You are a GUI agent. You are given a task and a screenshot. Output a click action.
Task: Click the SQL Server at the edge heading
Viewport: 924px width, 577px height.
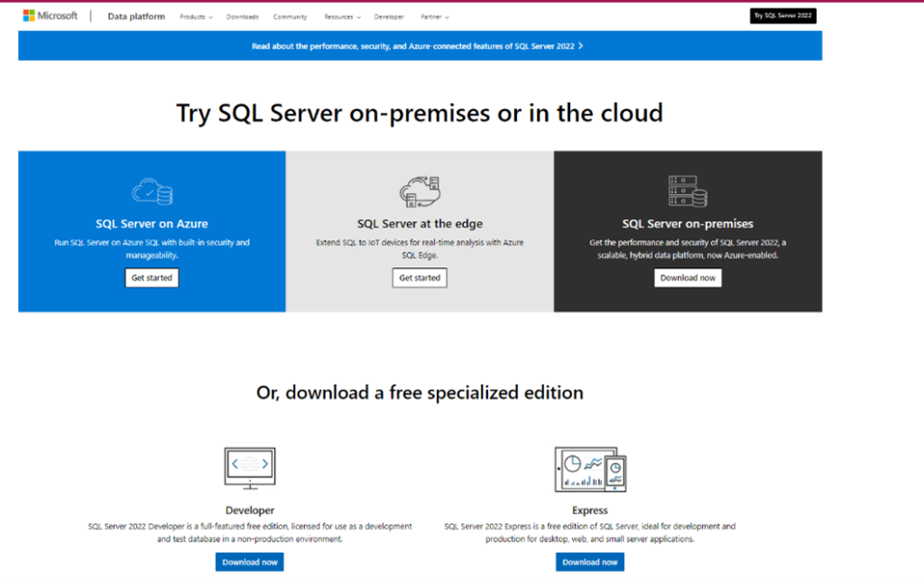tap(420, 224)
